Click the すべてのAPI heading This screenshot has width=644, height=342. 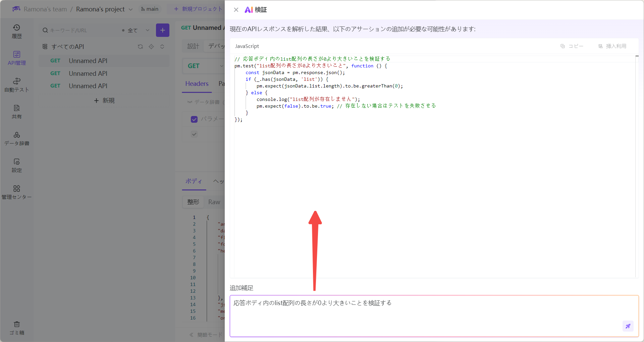68,47
